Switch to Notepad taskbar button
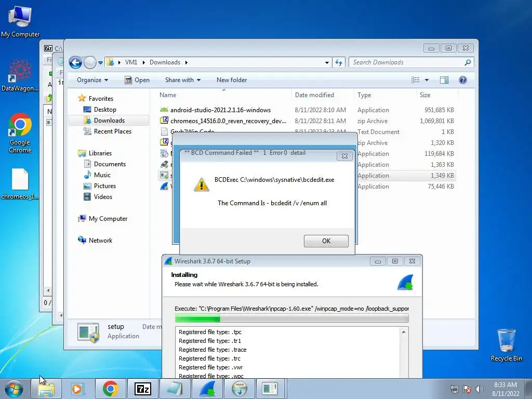Viewport: 532px width, 399px height. pos(175,389)
